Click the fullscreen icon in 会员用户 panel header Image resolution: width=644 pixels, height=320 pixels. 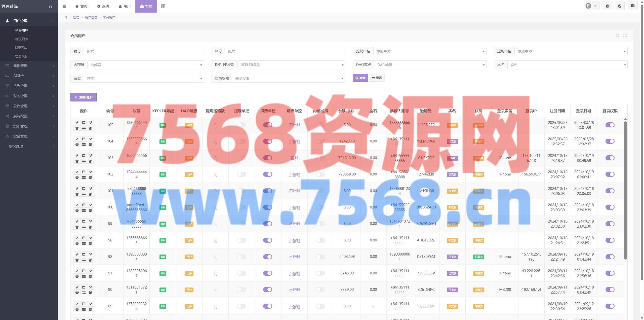coord(625,35)
